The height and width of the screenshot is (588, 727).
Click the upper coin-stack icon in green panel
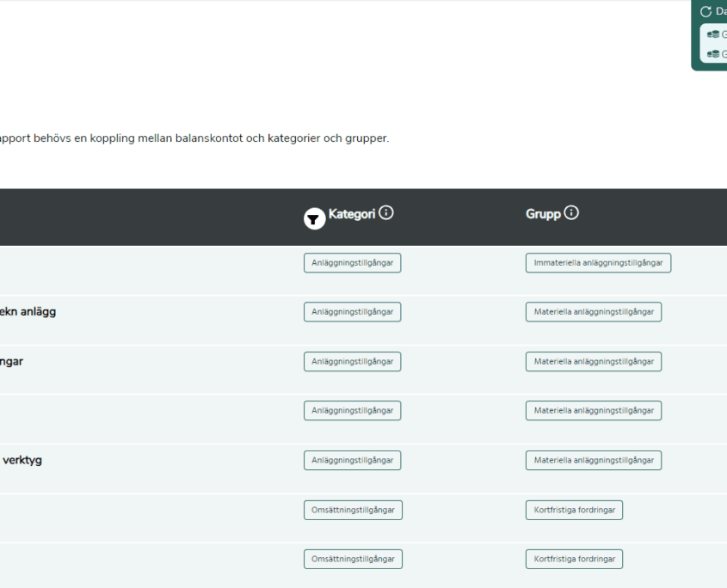[712, 34]
